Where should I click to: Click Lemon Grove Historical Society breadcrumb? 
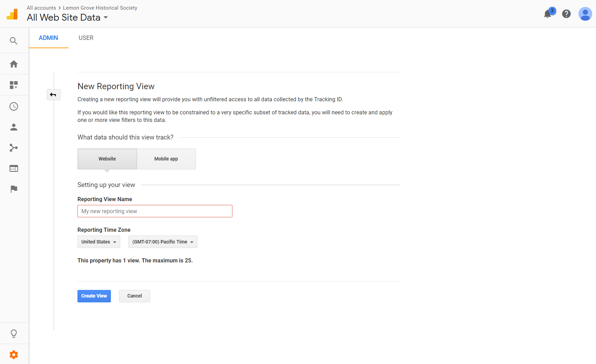pos(100,8)
